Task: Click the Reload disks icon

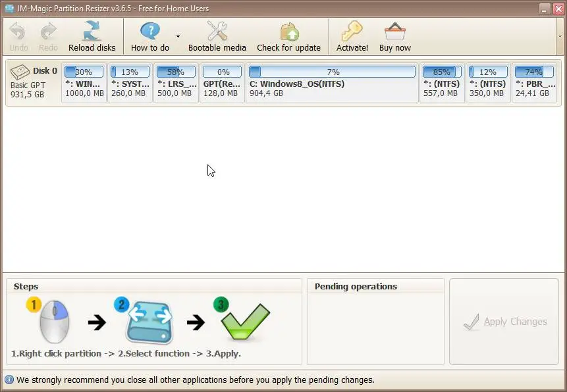Action: coord(92,31)
